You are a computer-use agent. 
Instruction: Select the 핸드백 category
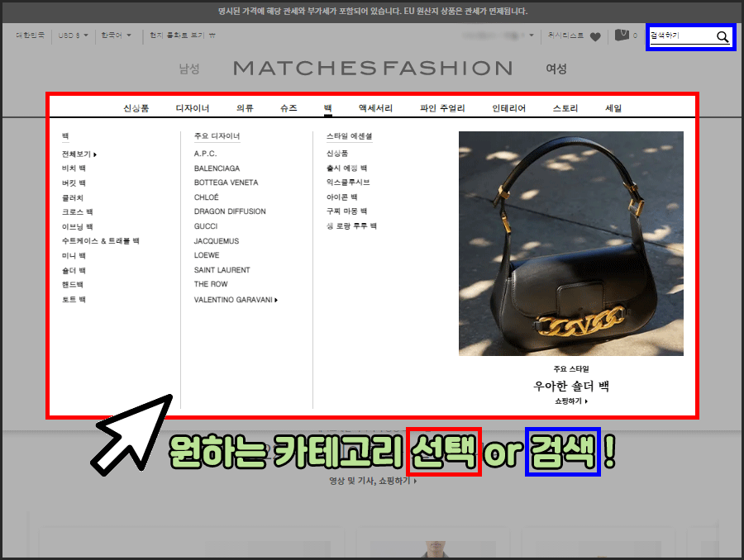73,284
